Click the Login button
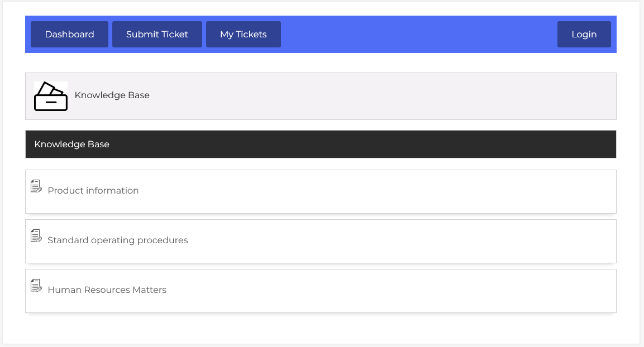This screenshot has height=347, width=644. 584,34
